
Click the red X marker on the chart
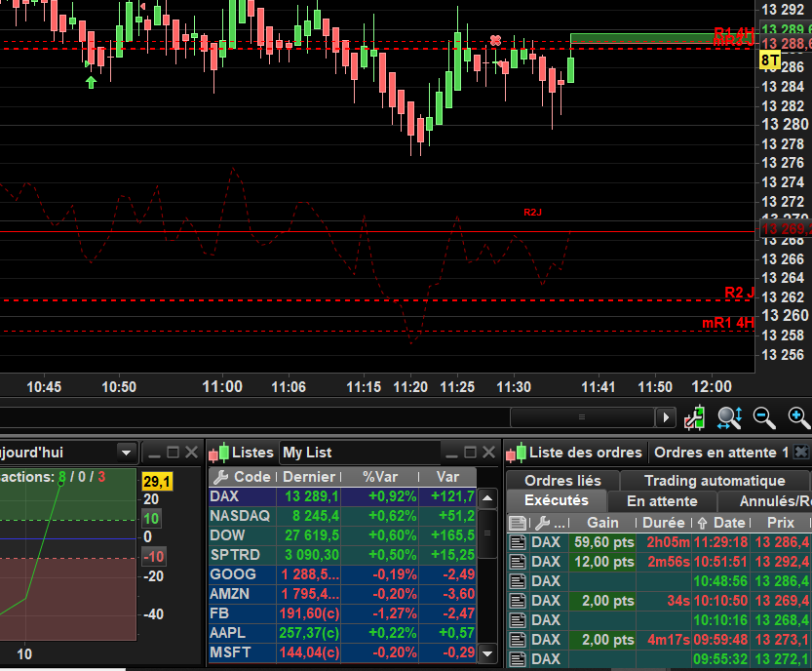[495, 40]
